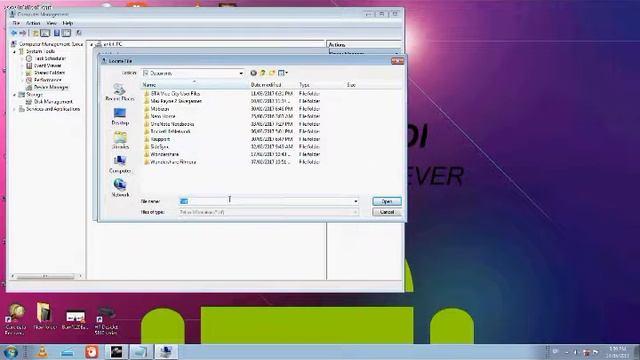Open the Help menu in Computer Management
Image resolution: width=640 pixels, height=360 pixels.
pyautogui.click(x=68, y=23)
